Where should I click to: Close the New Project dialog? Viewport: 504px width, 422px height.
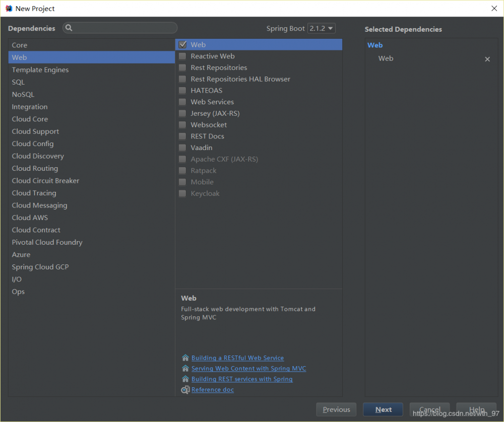(494, 9)
